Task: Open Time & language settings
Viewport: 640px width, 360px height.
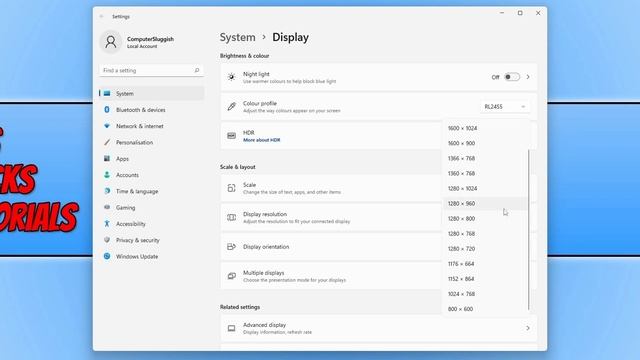Action: (x=151, y=191)
